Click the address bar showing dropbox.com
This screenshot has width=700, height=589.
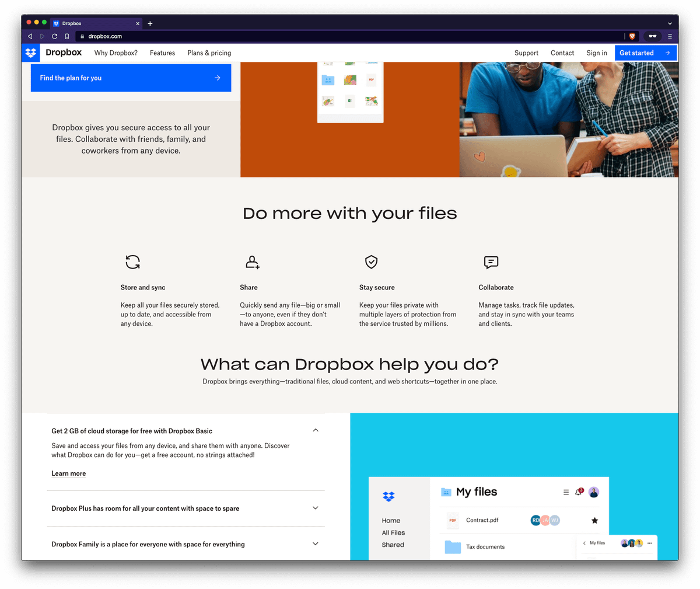pyautogui.click(x=350, y=36)
